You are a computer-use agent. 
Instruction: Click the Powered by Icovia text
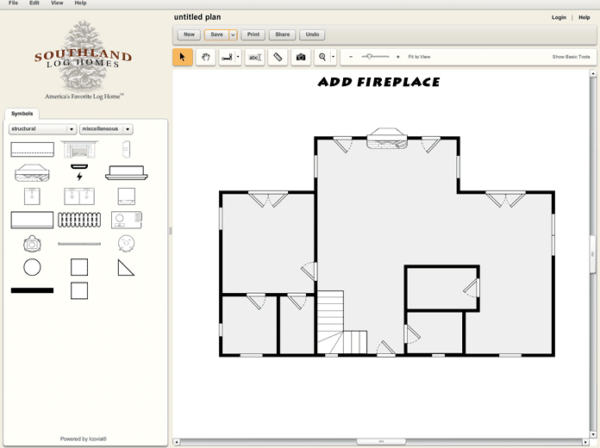point(83,439)
